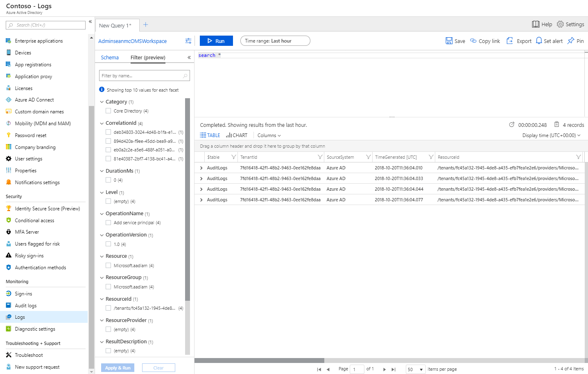Check the Microsoft.aadiam checkbox under Resource

[x=109, y=266]
